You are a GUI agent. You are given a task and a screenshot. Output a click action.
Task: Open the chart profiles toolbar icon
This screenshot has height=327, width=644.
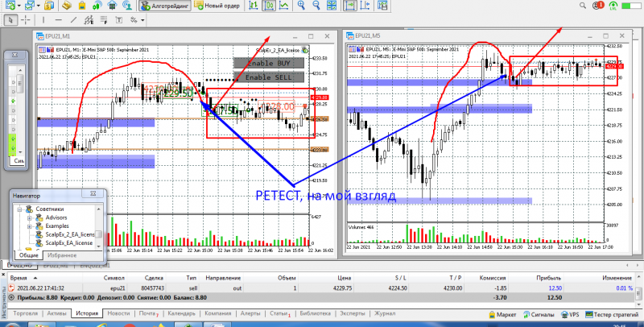click(x=29, y=6)
